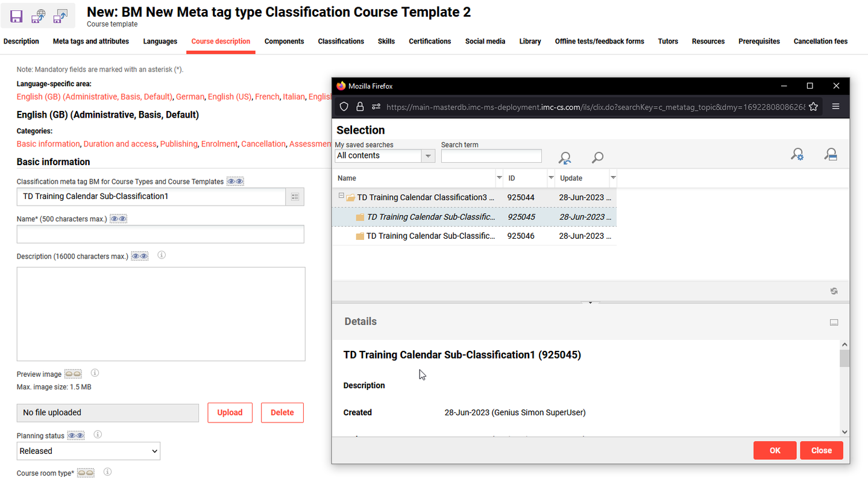The width and height of the screenshot is (868, 478).
Task: Toggle visibility eyes beside Classification meta tag label
Action: pyautogui.click(x=235, y=181)
